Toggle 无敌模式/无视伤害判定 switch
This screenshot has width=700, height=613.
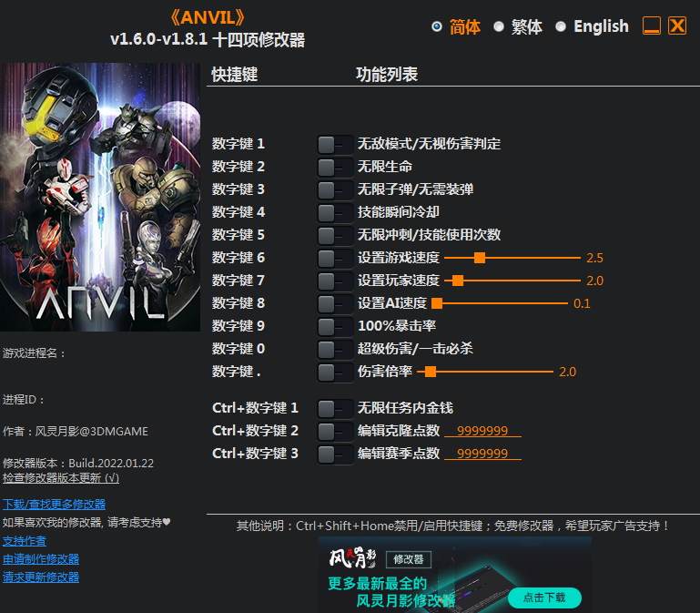coord(335,144)
